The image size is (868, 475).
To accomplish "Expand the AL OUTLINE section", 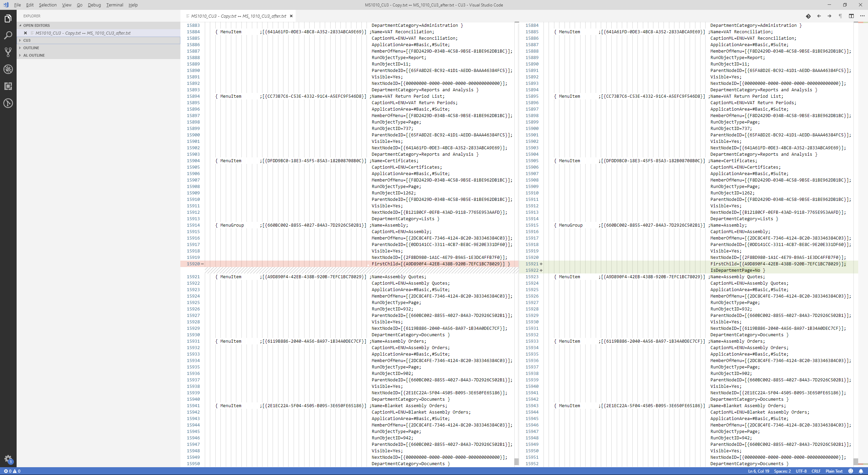I will click(x=34, y=55).
